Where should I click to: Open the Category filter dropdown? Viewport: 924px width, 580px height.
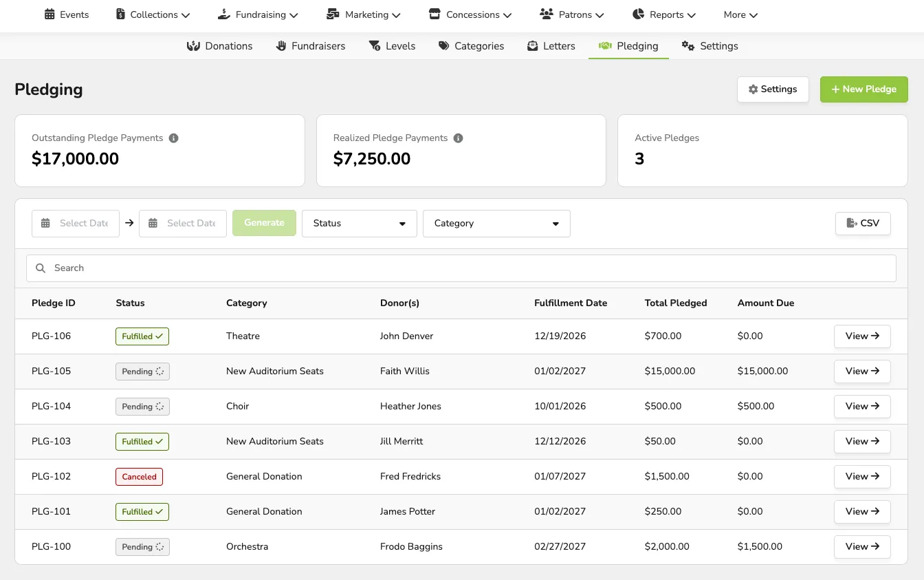click(x=496, y=224)
